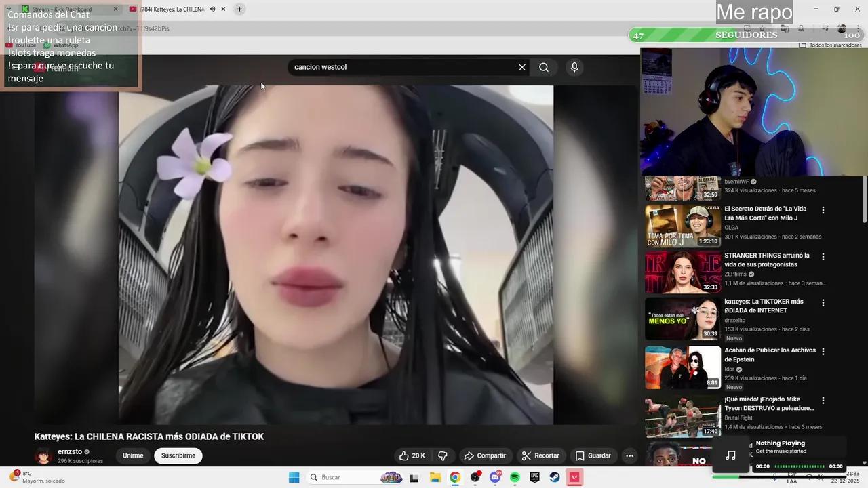This screenshot has width=868, height=488.
Task: Open a new browser tab
Action: (x=239, y=9)
